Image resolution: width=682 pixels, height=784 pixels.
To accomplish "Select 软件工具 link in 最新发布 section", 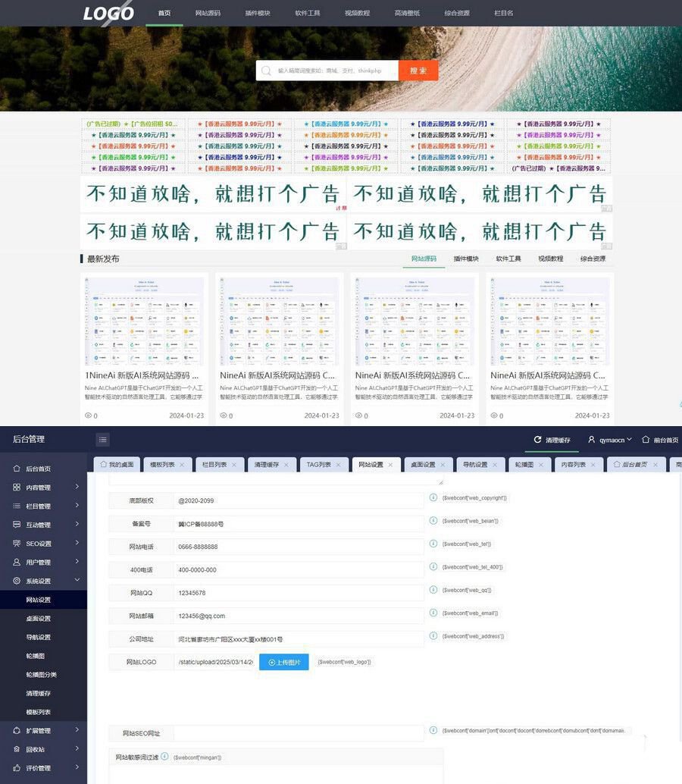I will (509, 258).
